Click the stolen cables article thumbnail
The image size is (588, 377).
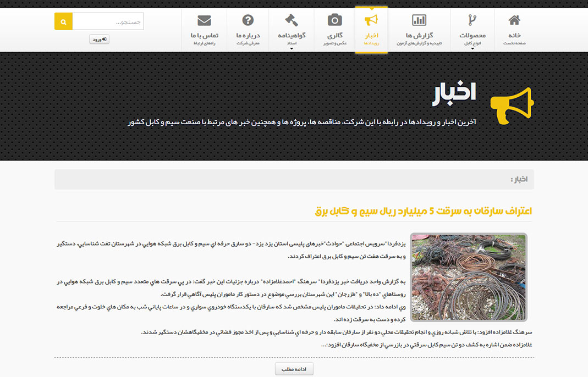point(468,277)
